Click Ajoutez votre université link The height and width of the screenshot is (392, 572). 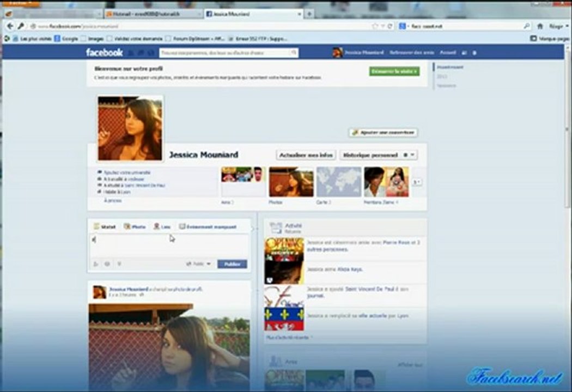[x=127, y=172]
